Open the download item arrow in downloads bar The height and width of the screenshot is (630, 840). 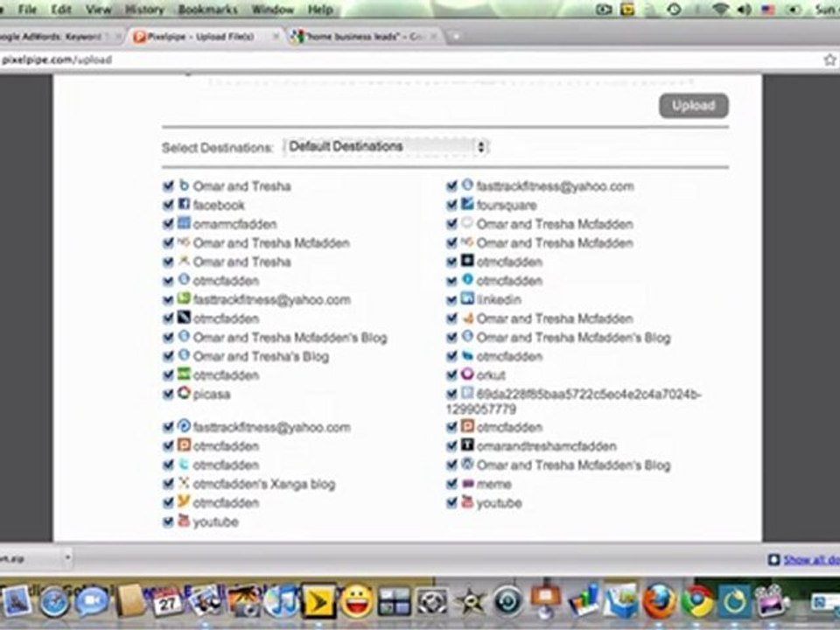[67, 558]
